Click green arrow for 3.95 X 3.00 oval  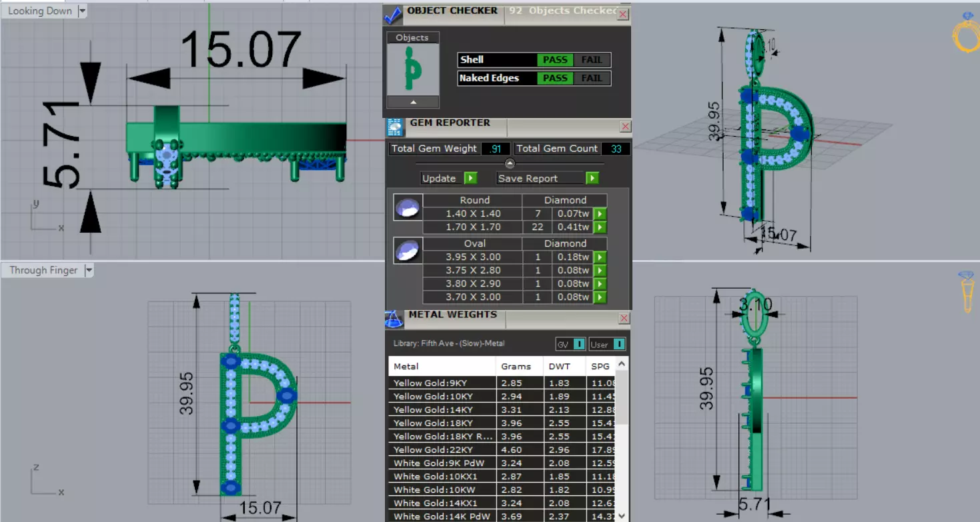click(x=600, y=257)
